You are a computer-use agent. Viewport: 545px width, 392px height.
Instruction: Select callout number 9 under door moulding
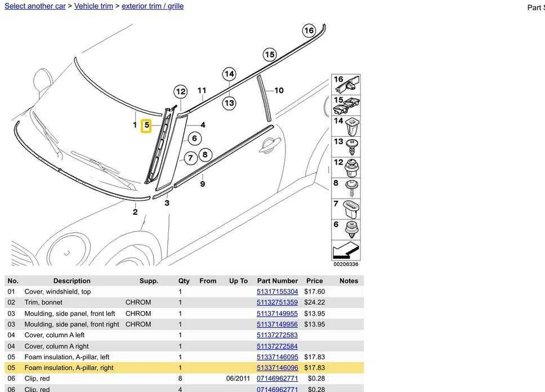(203, 184)
